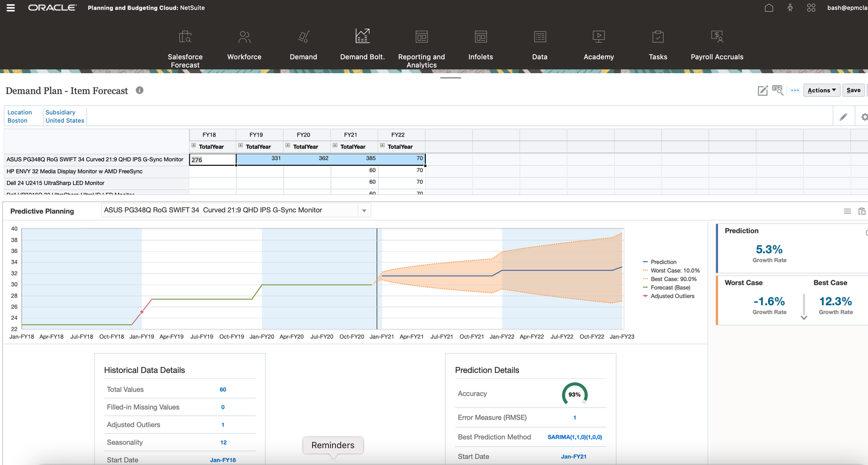Expand FY22 TotalYear column
868x465 pixels.
(x=382, y=145)
